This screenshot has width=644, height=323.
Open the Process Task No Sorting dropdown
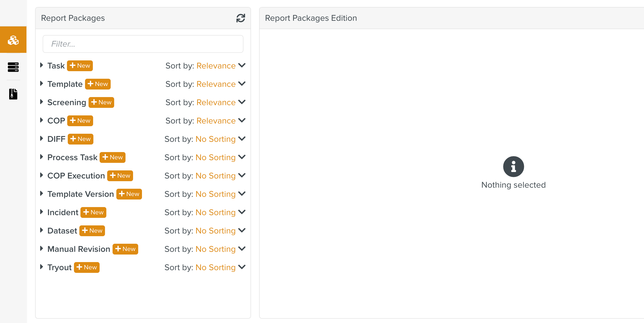pyautogui.click(x=221, y=157)
